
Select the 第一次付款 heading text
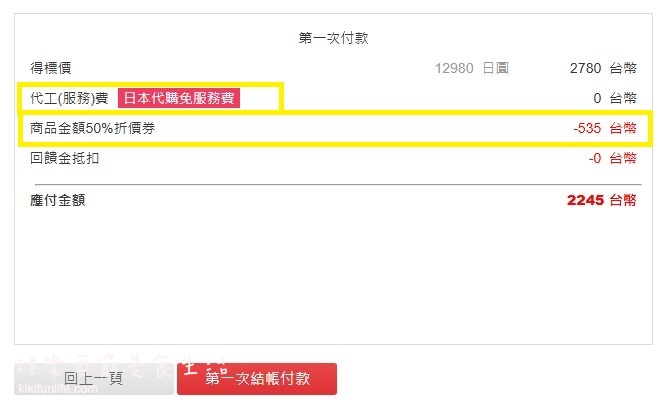click(x=333, y=38)
